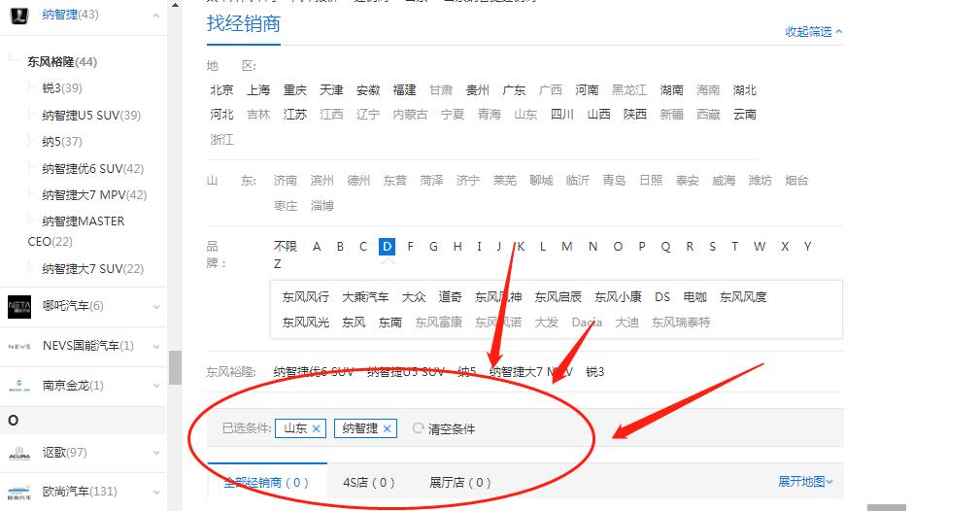Open 东风裕隆(44) in sidebar tree
980x511 pixels.
tap(62, 62)
